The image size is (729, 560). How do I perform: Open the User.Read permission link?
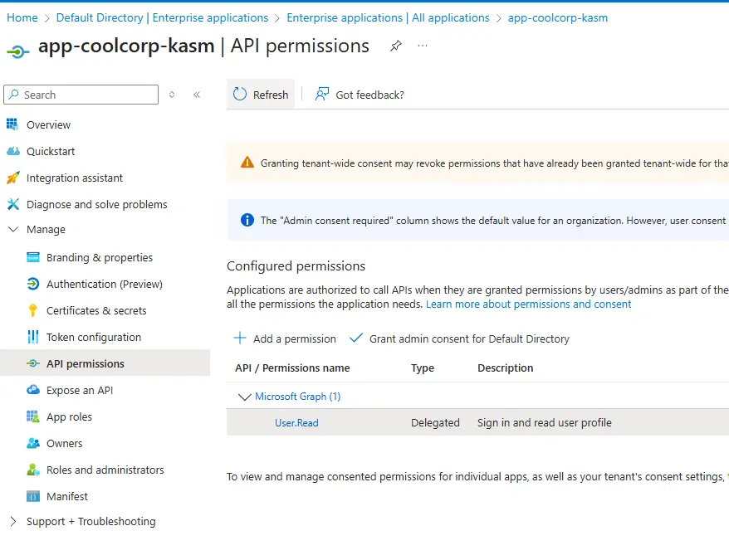coord(296,423)
